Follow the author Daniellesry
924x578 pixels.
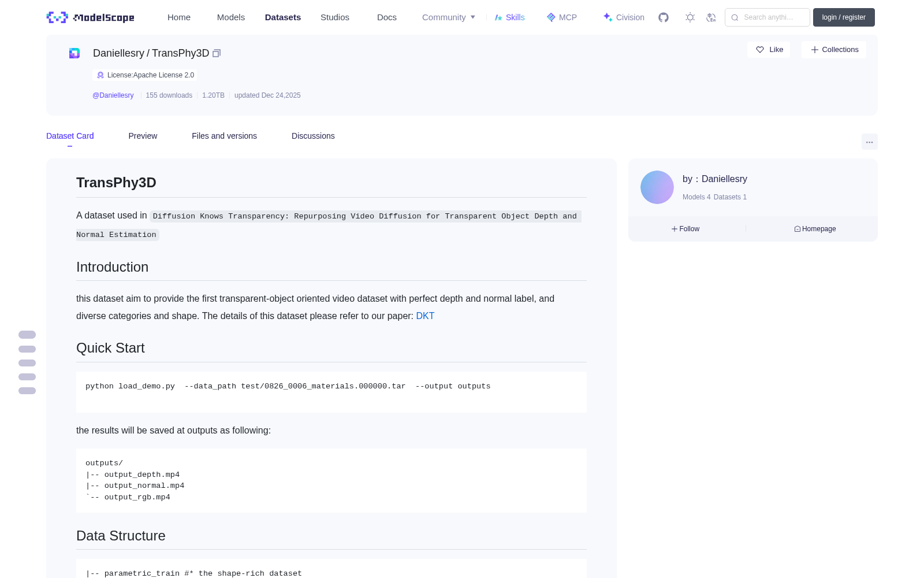[x=685, y=229]
